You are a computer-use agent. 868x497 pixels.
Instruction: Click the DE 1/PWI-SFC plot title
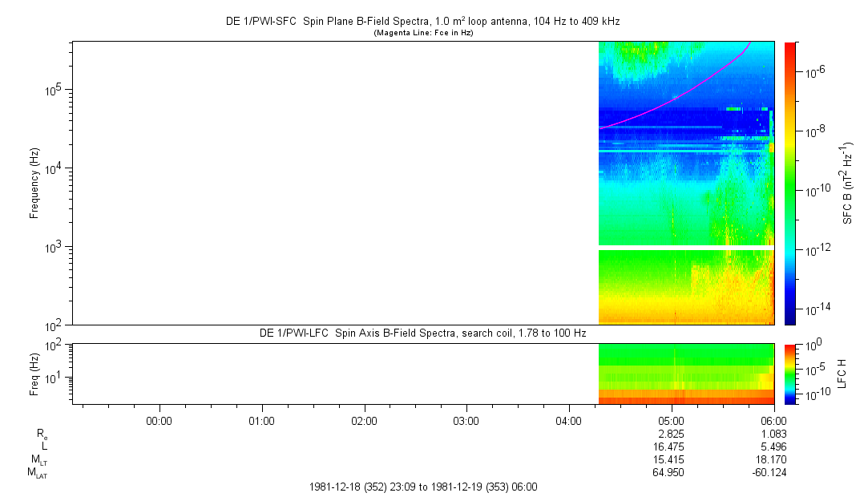click(422, 22)
